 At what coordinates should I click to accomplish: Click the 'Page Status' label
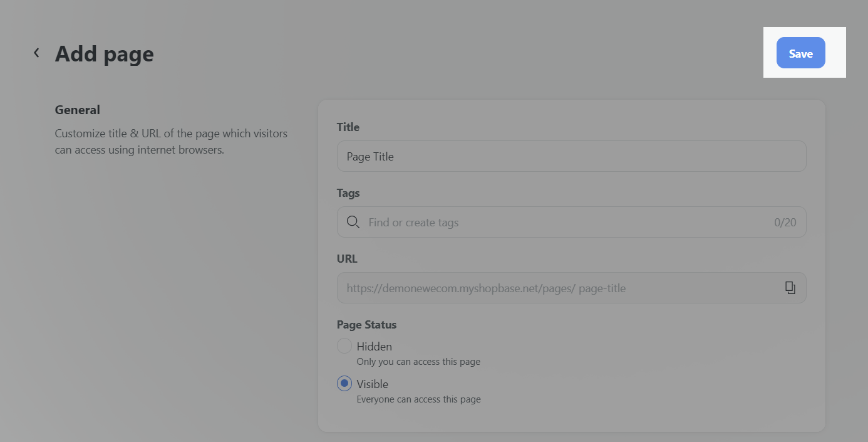point(367,325)
